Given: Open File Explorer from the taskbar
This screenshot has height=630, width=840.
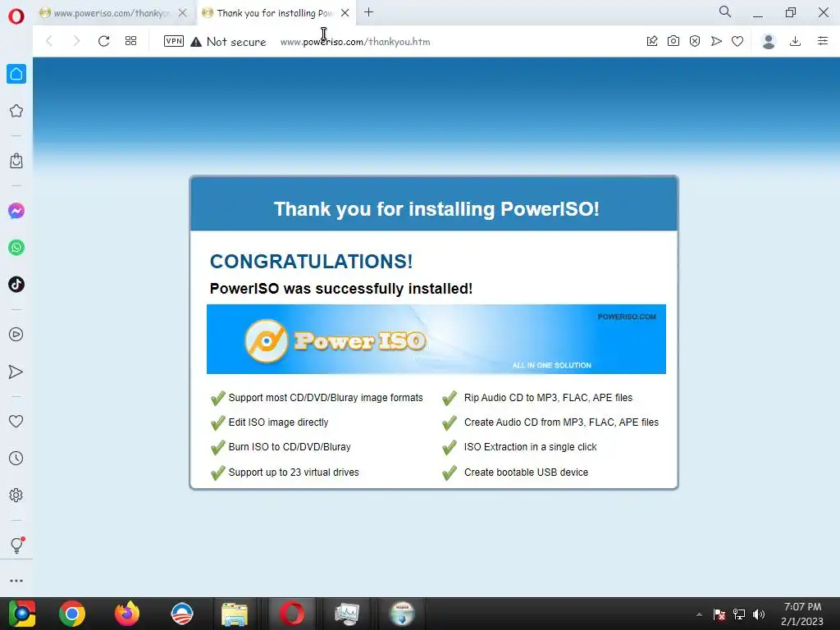Looking at the screenshot, I should [235, 614].
